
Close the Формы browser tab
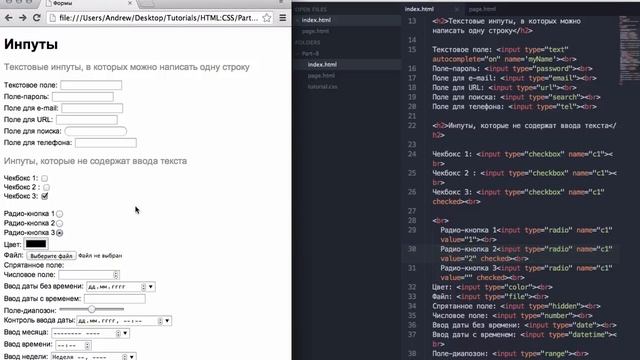[x=130, y=3]
